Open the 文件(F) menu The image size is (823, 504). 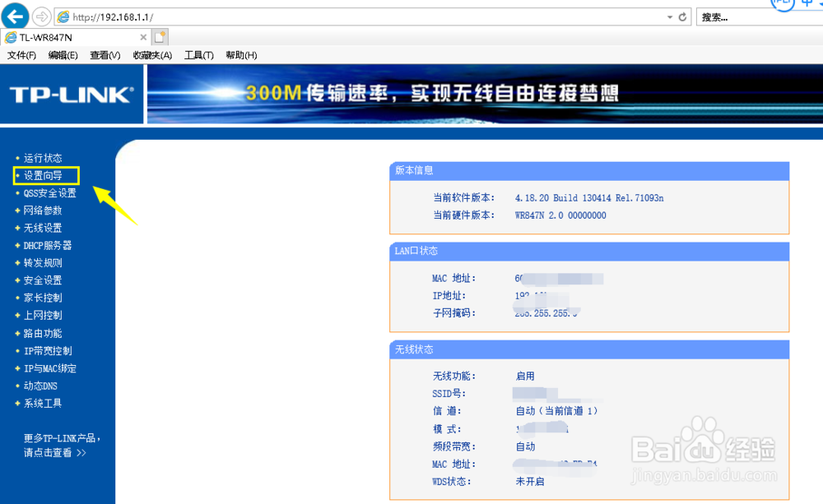21,55
